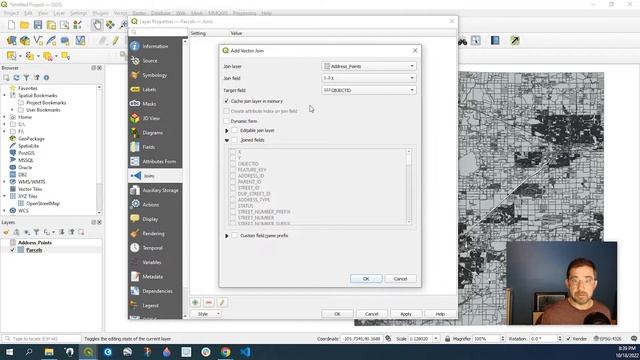Click OK in Add Vector Join dialog
This screenshot has height=360, width=640.
(x=366, y=279)
